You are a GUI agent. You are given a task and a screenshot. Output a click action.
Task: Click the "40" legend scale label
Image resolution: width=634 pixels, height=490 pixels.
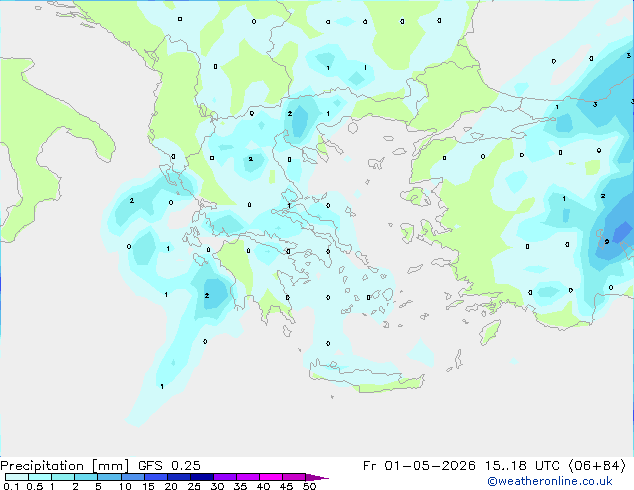click(x=263, y=486)
